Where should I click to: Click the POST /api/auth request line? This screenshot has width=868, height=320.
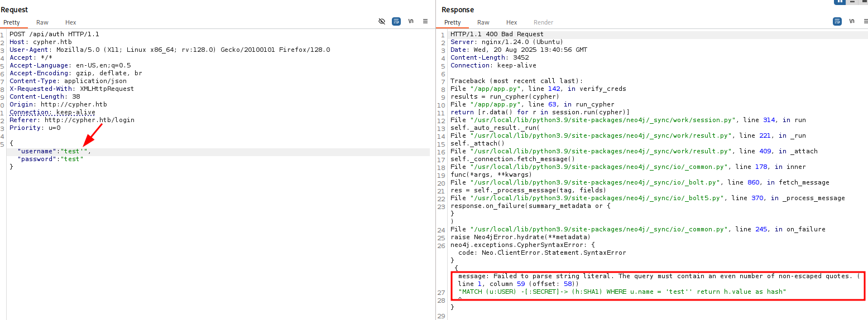tap(54, 34)
